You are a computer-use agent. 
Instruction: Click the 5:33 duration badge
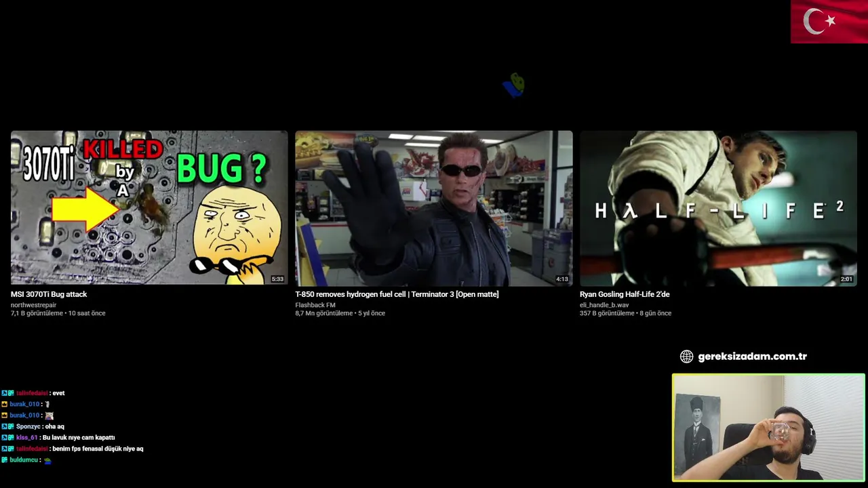coord(277,279)
